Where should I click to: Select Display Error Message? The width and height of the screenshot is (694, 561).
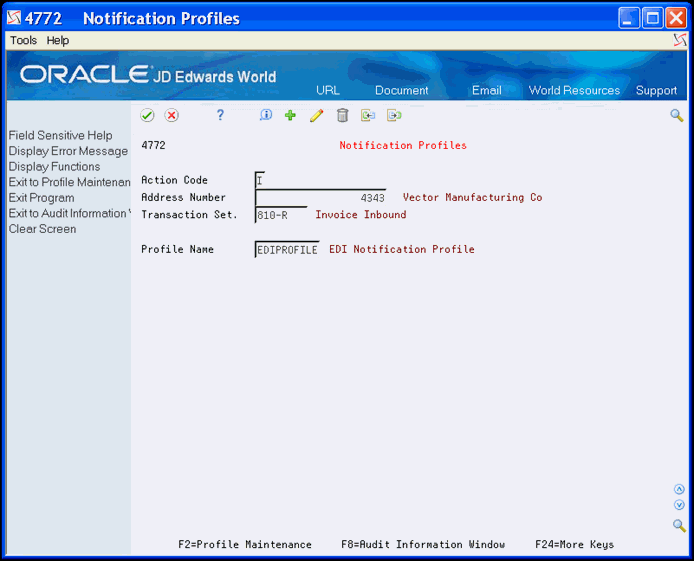tap(68, 151)
